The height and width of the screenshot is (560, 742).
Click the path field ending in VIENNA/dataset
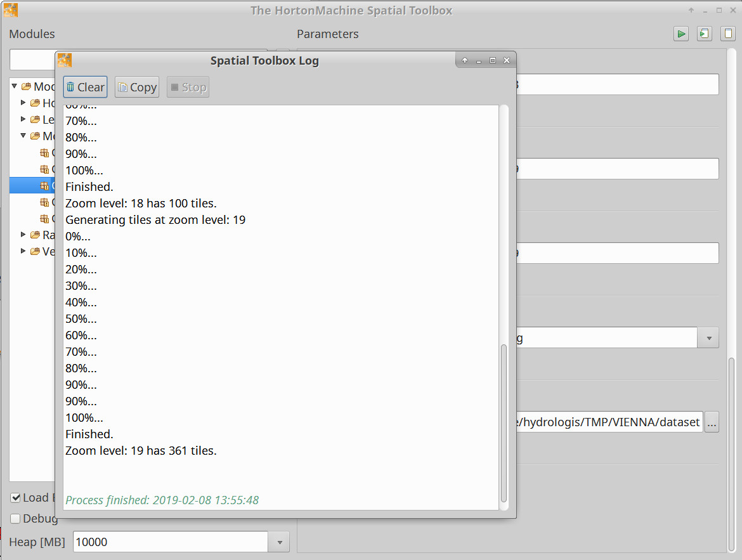[609, 422]
